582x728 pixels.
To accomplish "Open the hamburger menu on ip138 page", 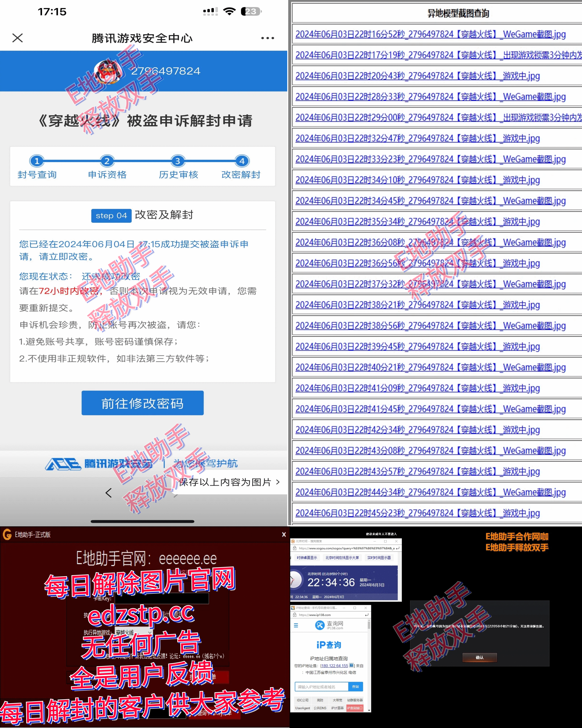I will 296,625.
